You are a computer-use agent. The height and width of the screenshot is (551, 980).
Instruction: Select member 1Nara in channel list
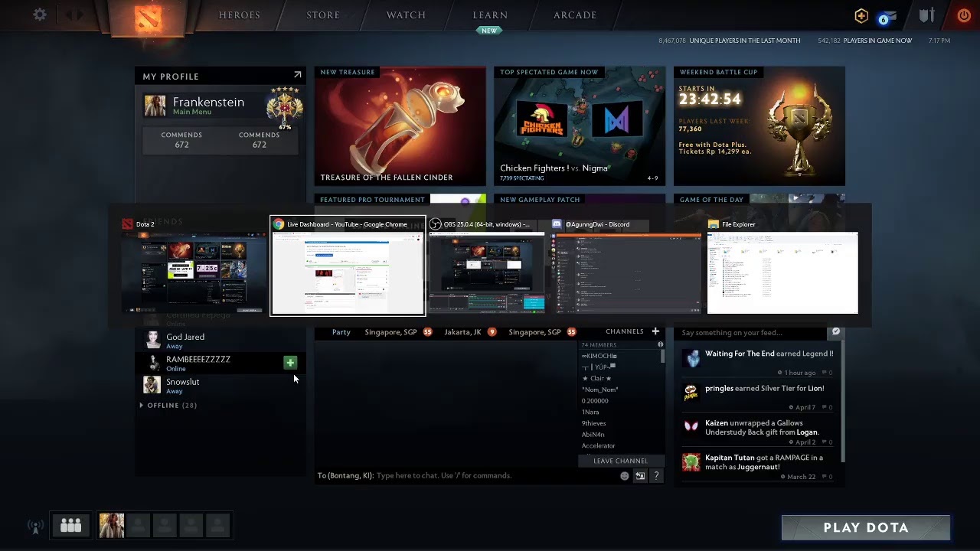(x=590, y=412)
